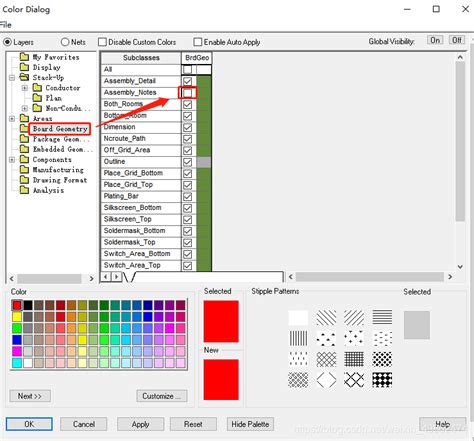This screenshot has width=474, height=441.
Task: Choose the solid grid stipple pattern
Action: click(x=354, y=359)
